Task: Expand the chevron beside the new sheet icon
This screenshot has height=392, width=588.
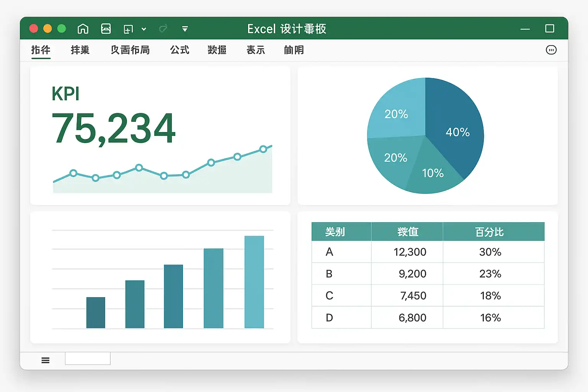Action: [x=144, y=29]
